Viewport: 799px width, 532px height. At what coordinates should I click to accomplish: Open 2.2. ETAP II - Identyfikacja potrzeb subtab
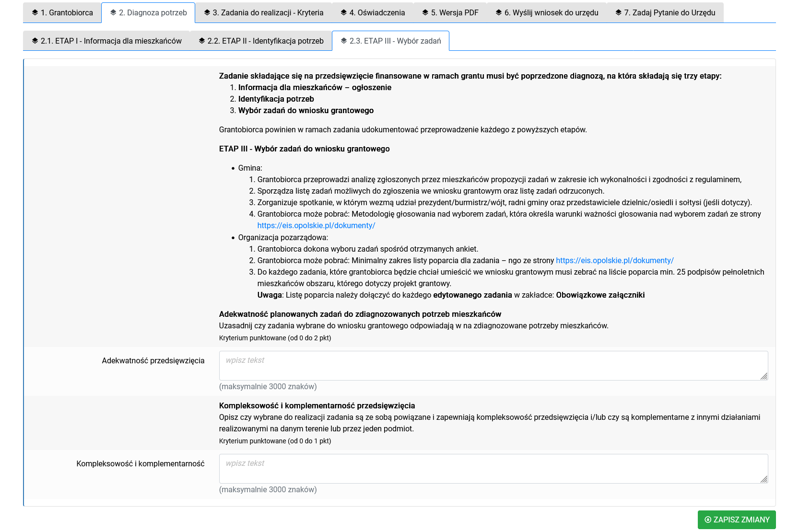tap(261, 41)
